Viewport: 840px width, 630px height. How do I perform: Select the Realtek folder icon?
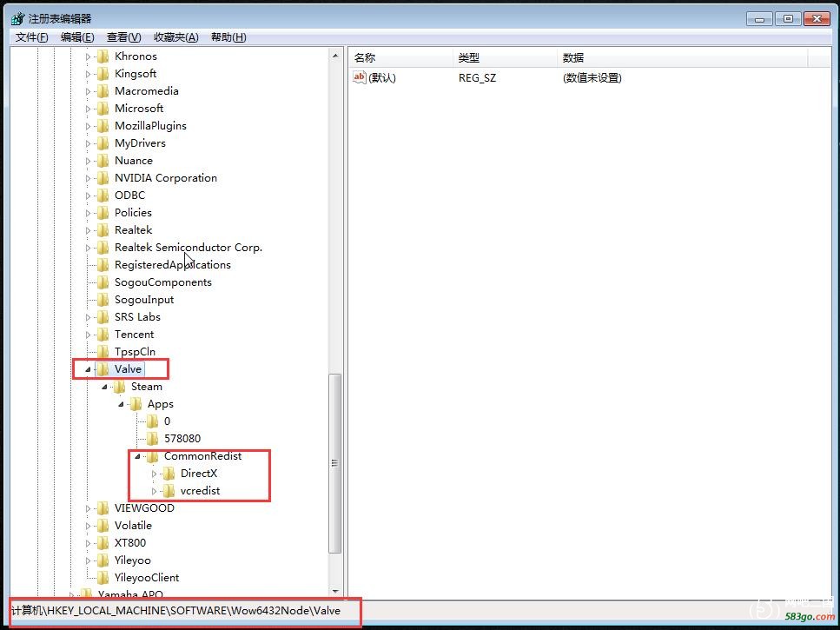coord(103,230)
